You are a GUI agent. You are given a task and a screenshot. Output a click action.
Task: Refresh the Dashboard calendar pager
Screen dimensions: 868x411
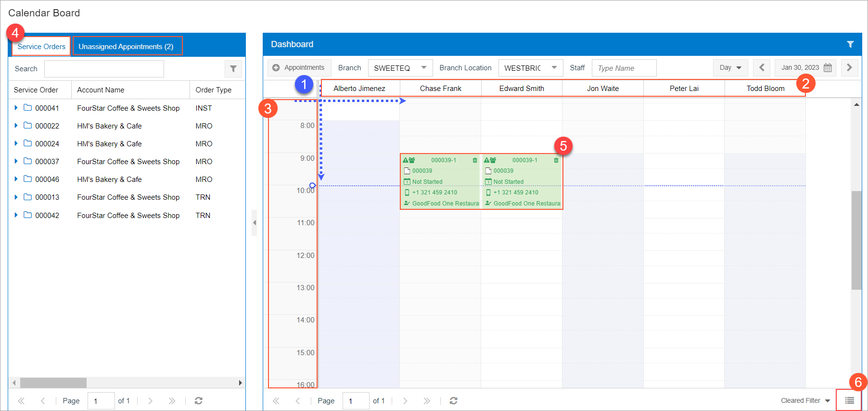pos(453,400)
